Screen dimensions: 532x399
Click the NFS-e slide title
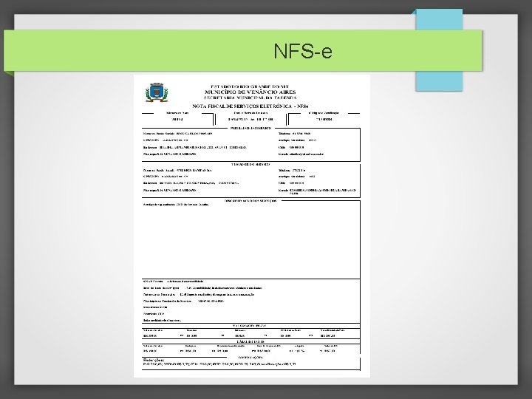click(x=303, y=51)
